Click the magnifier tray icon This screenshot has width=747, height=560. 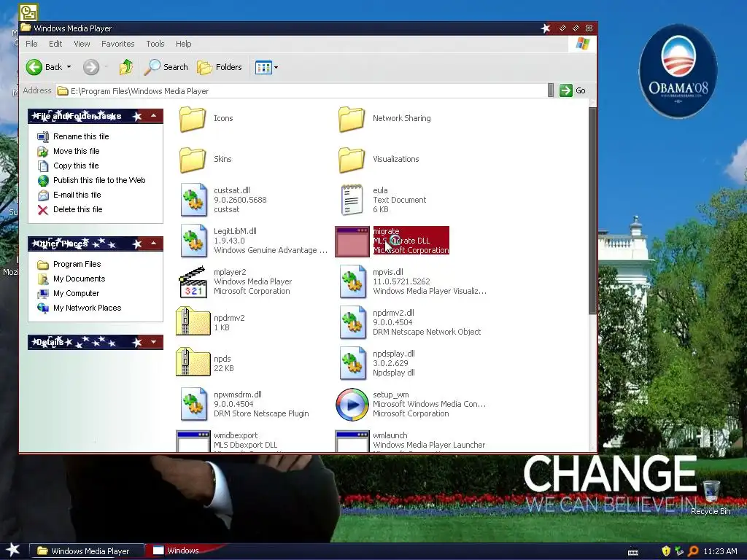(x=693, y=551)
